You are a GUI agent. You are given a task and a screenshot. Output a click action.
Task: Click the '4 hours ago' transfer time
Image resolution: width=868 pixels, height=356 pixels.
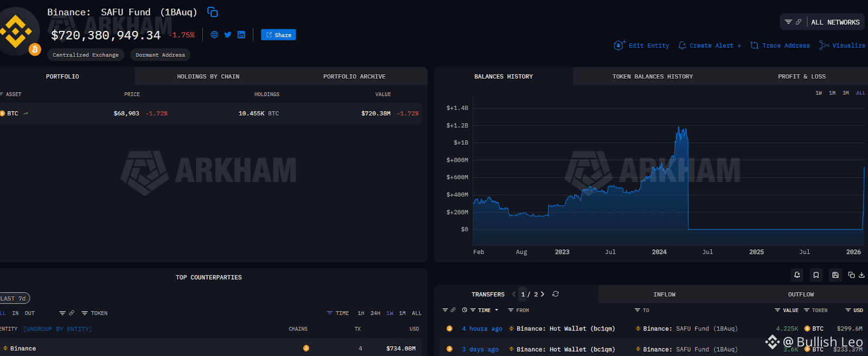point(482,328)
